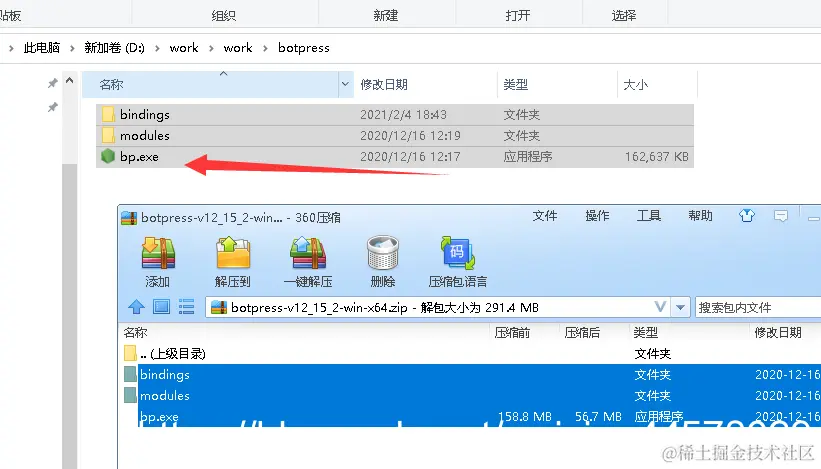Select modules entry in archive list
Viewport: 821px width, 469px height.
pyautogui.click(x=164, y=395)
